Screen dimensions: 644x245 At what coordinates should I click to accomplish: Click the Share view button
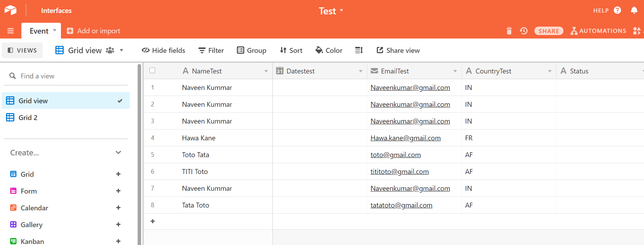click(x=398, y=50)
